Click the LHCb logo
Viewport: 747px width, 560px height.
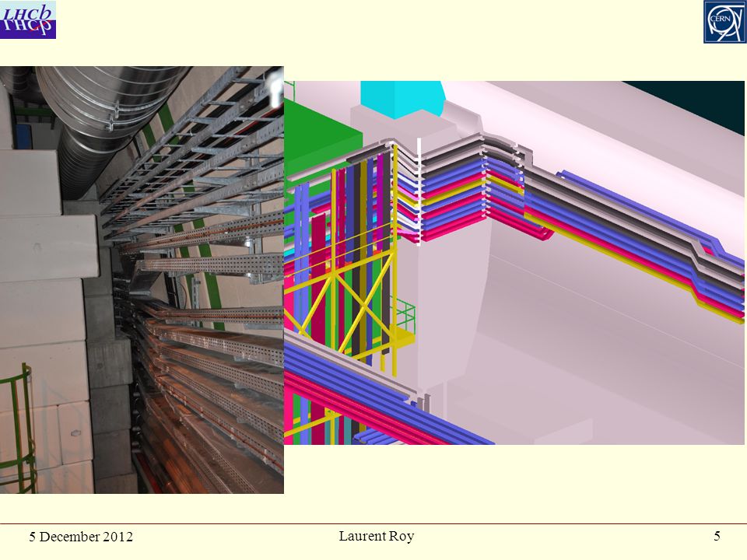click(28, 19)
